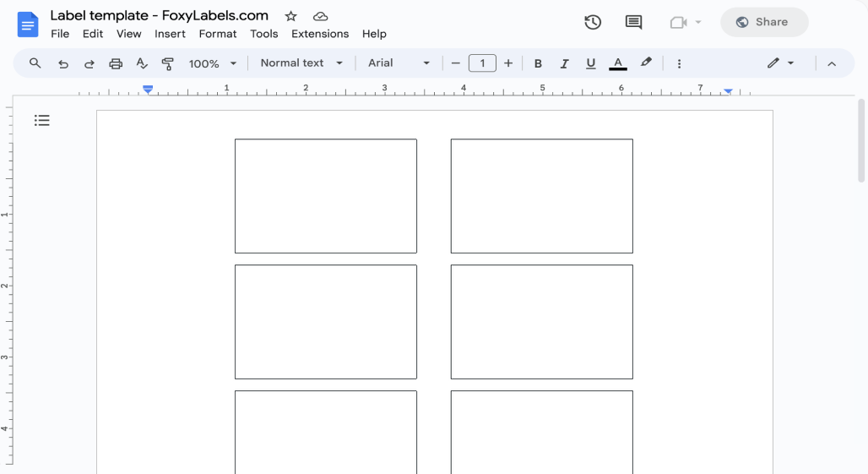Open the View menu

click(x=128, y=34)
